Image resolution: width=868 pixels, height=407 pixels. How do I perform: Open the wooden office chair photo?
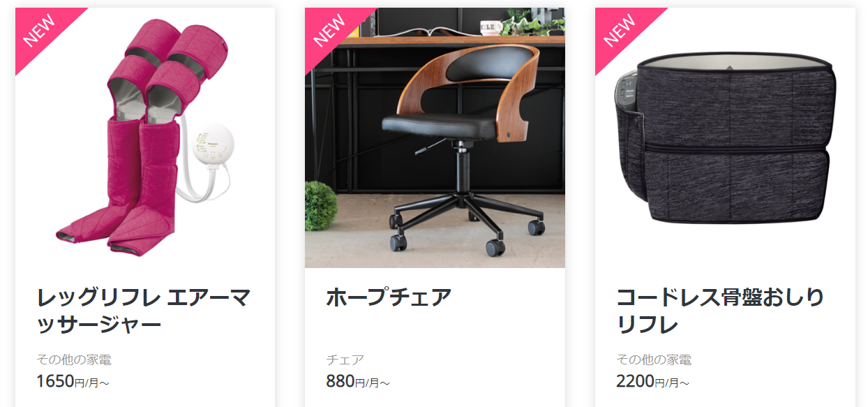[435, 138]
